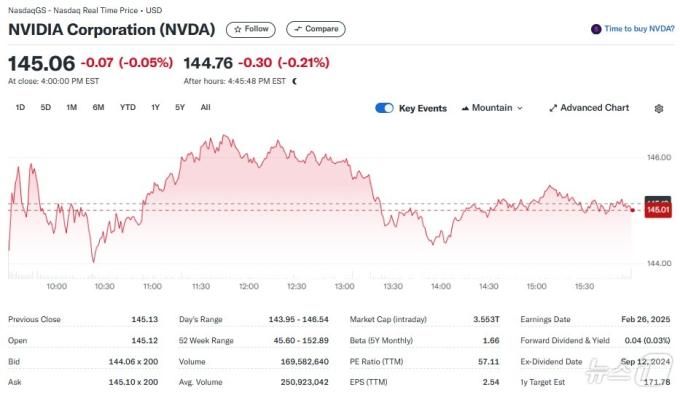Select the All time range
Image resolution: width=680 pixels, height=395 pixels.
click(x=206, y=108)
